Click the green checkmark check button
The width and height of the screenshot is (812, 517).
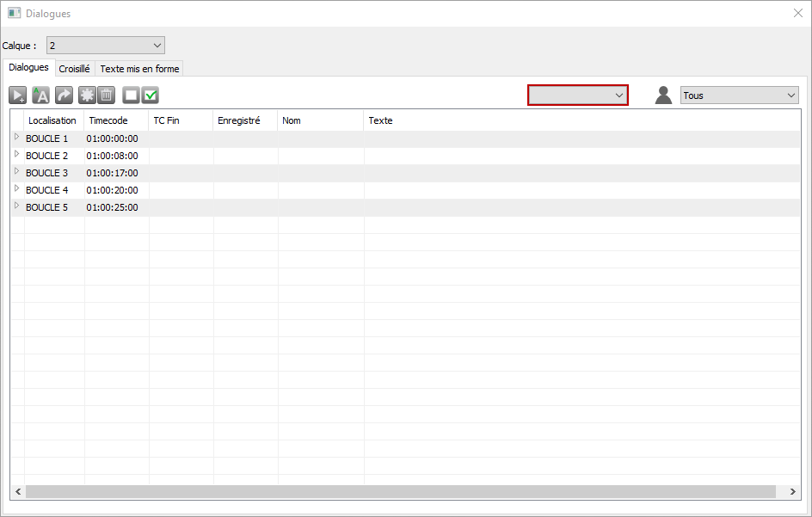click(151, 95)
